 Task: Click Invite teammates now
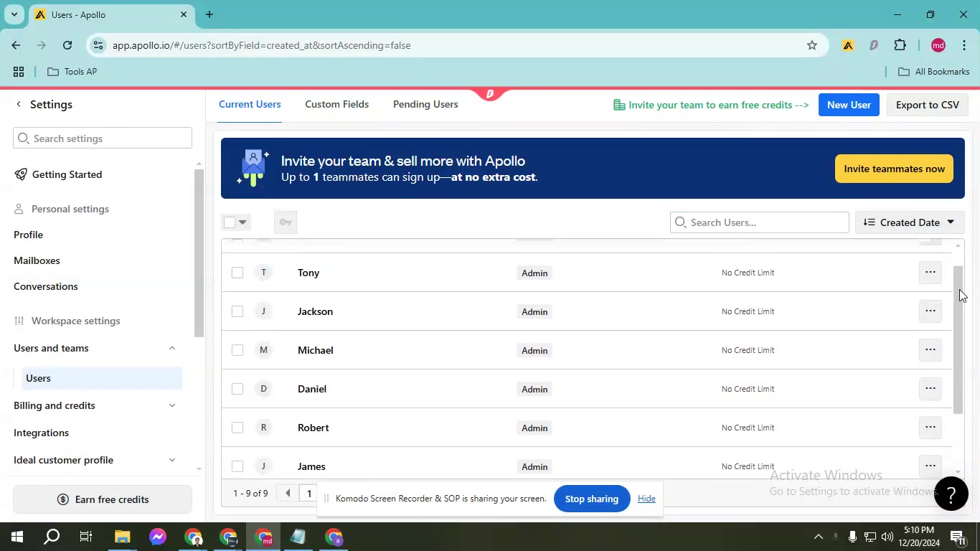[x=894, y=169]
